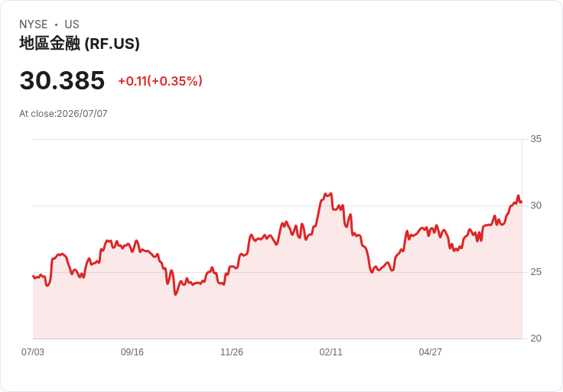
Task: Click the 09/16 x-axis date label
Action: pos(132,352)
